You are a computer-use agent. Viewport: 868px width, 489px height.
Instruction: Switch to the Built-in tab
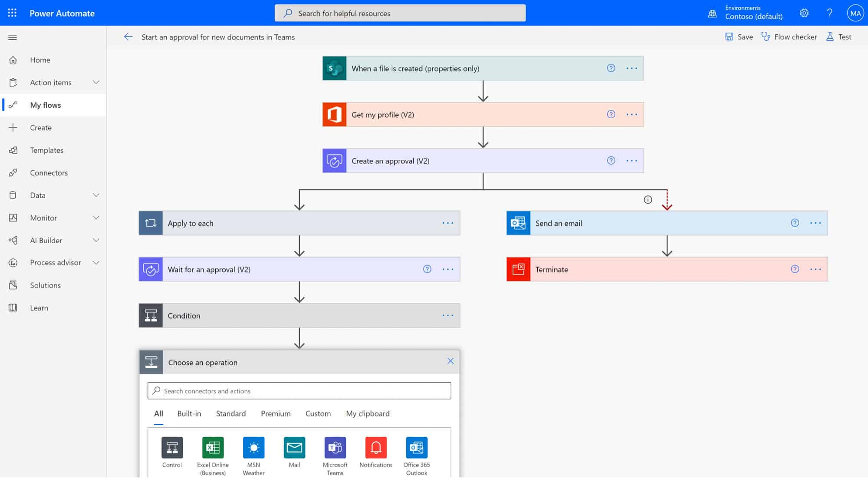tap(189, 413)
